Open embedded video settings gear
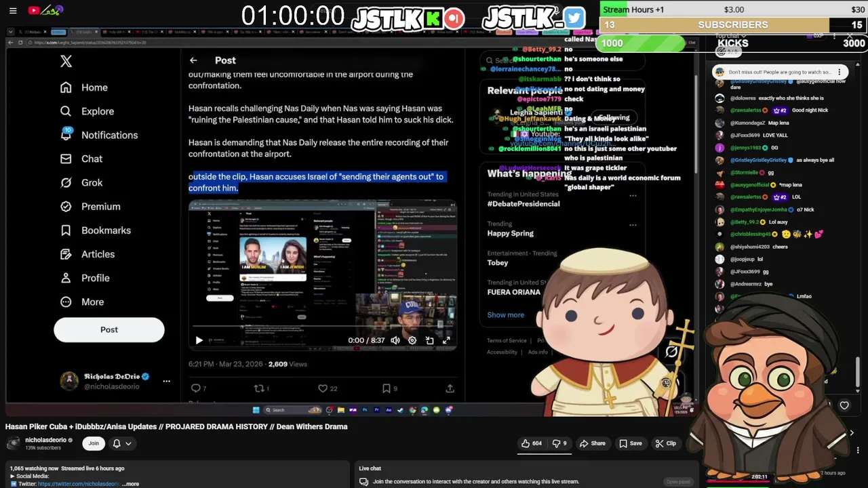Image resolution: width=868 pixels, height=488 pixels. pyautogui.click(x=412, y=340)
